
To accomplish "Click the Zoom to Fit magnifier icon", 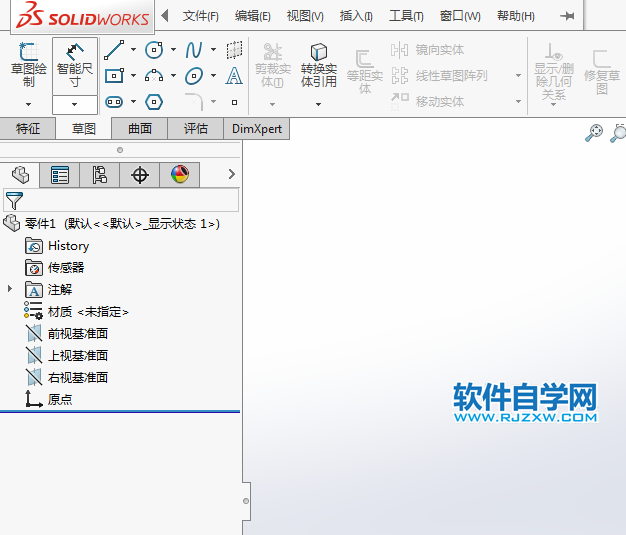I will (594, 133).
